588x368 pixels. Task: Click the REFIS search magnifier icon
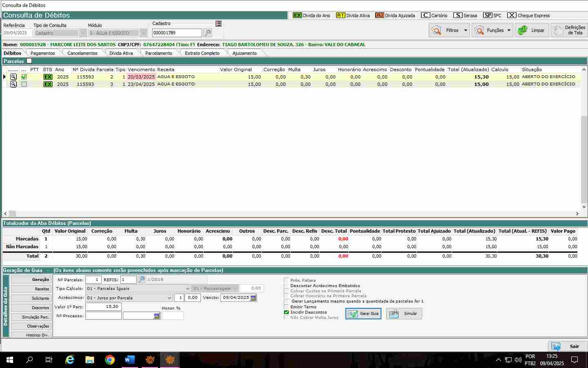141,280
